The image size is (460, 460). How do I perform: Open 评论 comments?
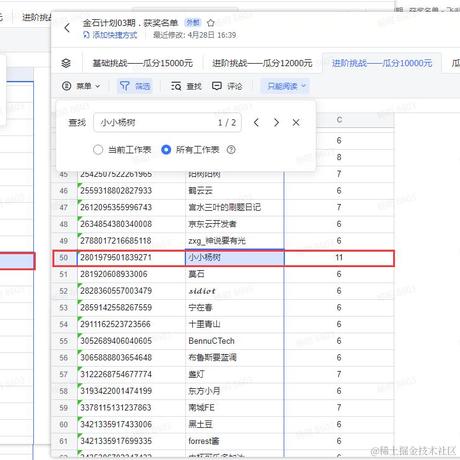click(x=227, y=86)
